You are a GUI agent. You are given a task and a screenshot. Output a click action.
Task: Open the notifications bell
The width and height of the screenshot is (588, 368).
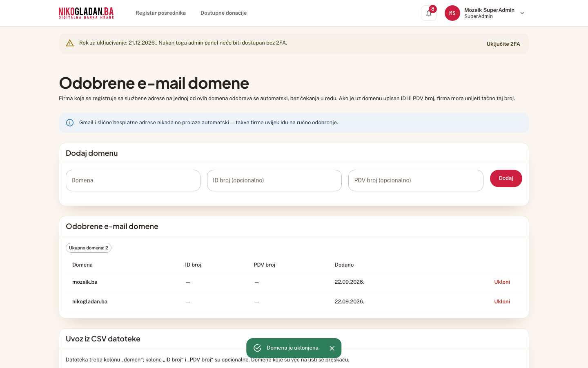click(x=429, y=13)
